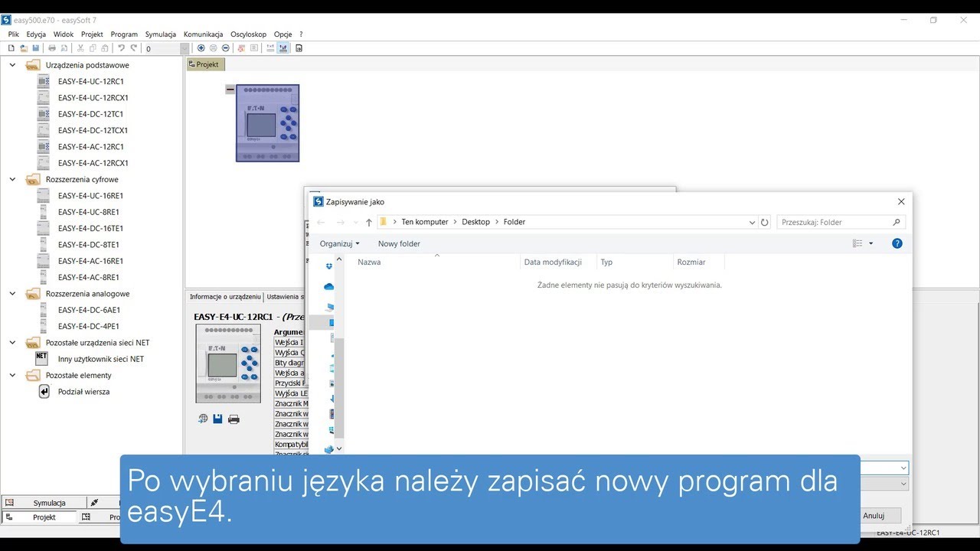Switch to Informacje o urządzeniu tab
Image resolution: width=980 pixels, height=551 pixels.
[225, 297]
